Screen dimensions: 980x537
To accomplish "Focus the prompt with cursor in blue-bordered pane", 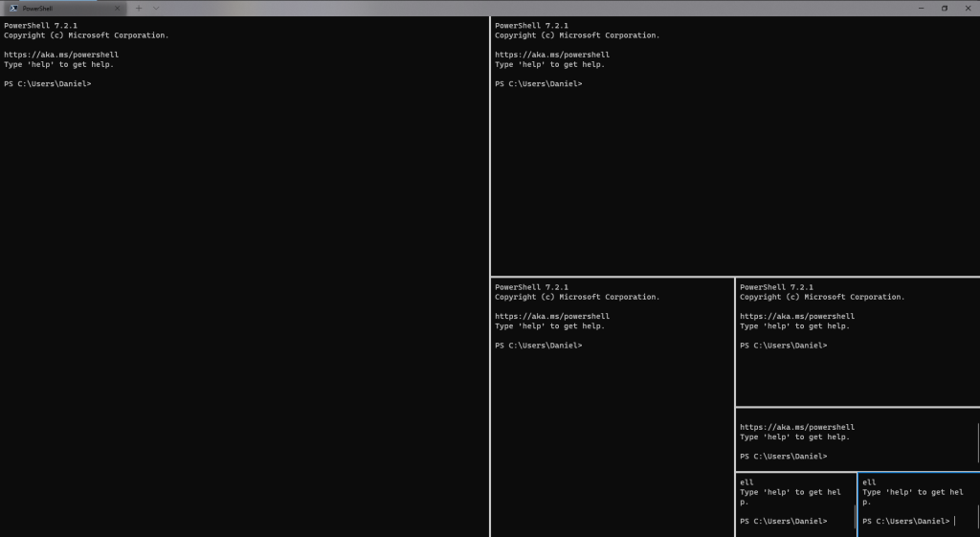I will [x=909, y=521].
